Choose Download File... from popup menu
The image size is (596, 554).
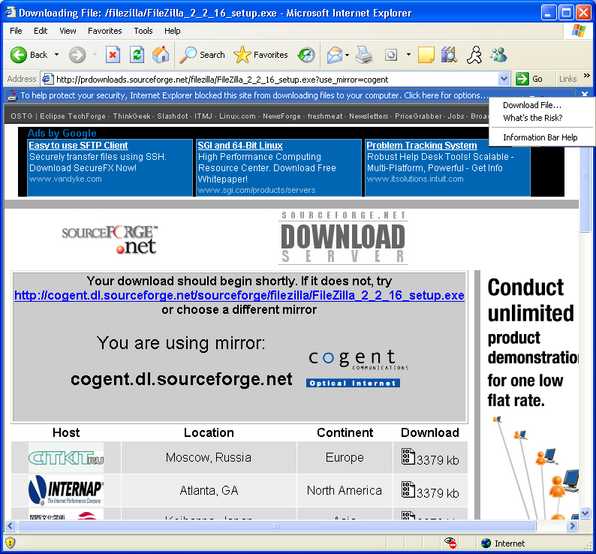pos(532,105)
